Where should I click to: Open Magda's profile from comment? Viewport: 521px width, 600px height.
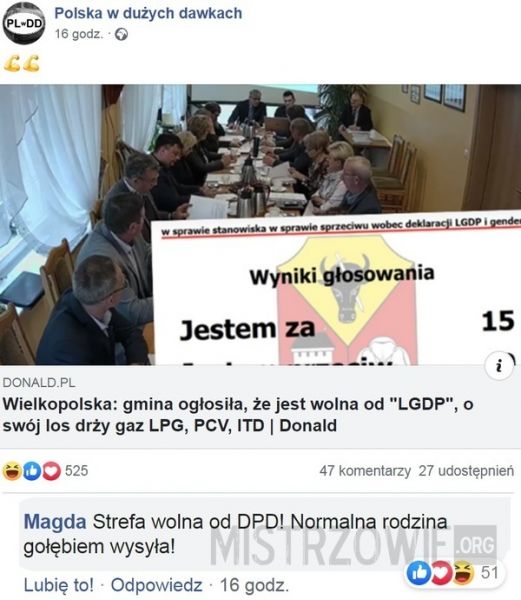click(55, 522)
